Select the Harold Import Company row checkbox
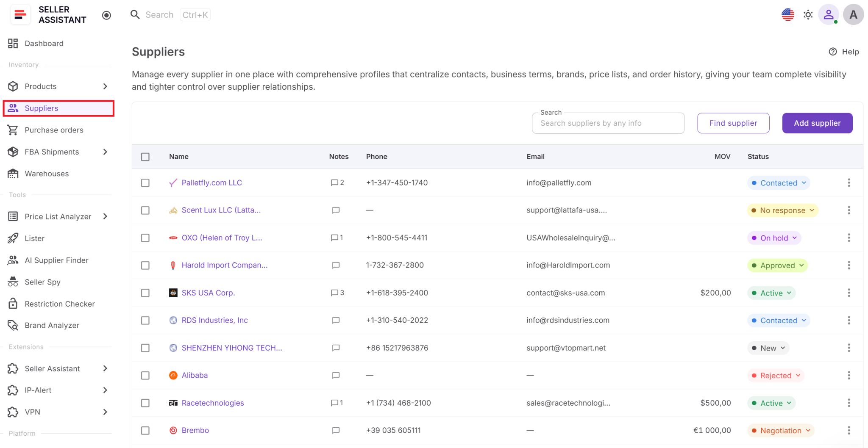 145,265
